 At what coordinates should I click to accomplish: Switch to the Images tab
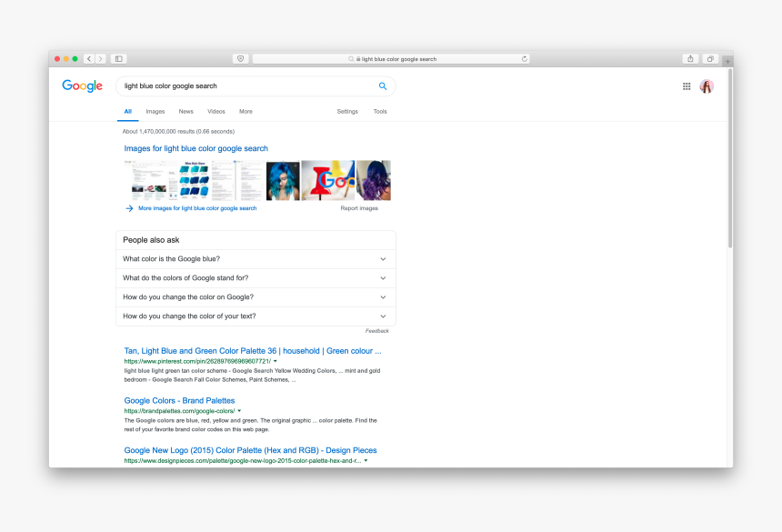coord(155,112)
